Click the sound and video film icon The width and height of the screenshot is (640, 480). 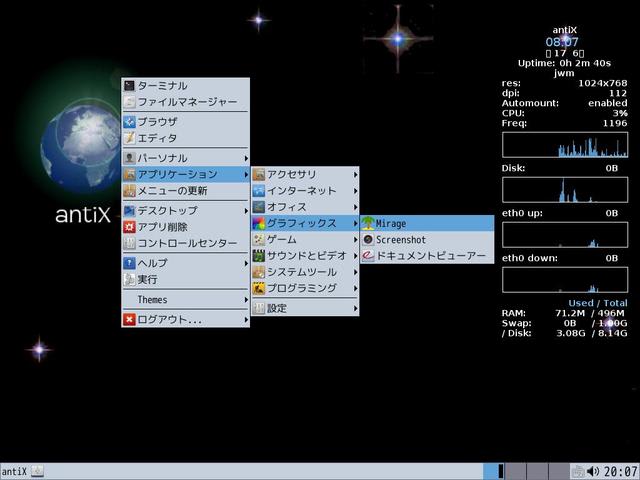pyautogui.click(x=259, y=256)
